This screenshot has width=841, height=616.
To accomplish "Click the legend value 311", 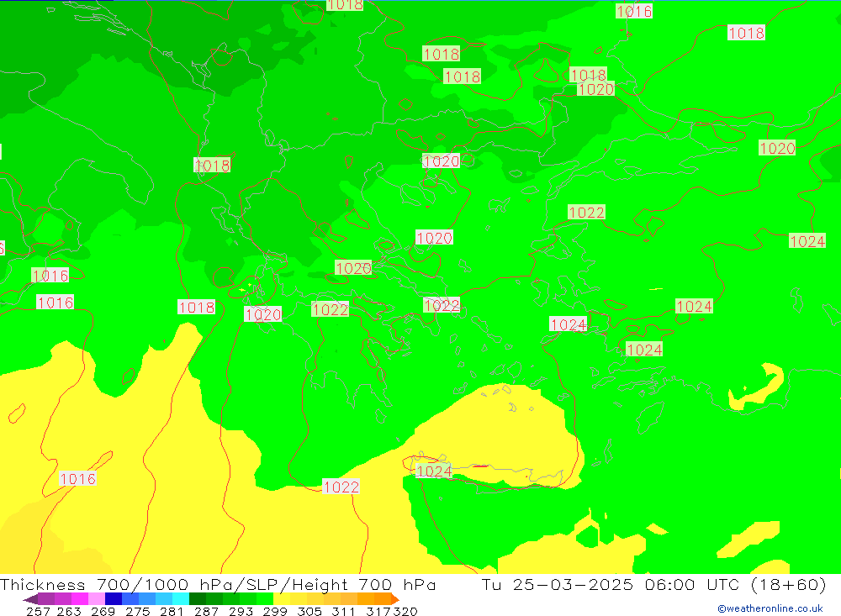I will pyautogui.click(x=343, y=611).
